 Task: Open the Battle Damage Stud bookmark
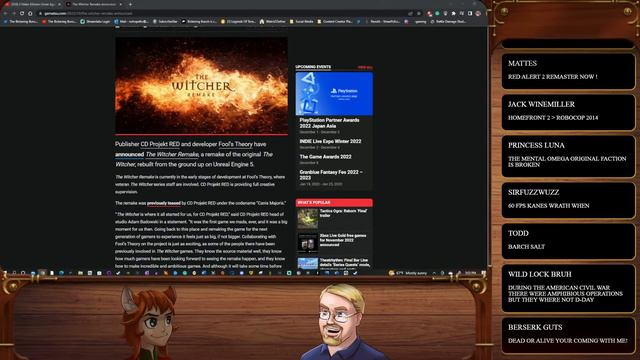tap(449, 21)
